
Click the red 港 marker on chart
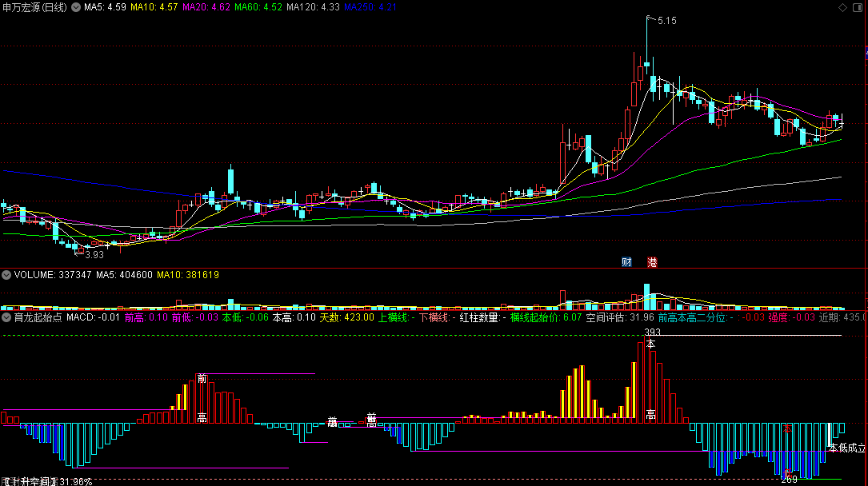[x=652, y=262]
